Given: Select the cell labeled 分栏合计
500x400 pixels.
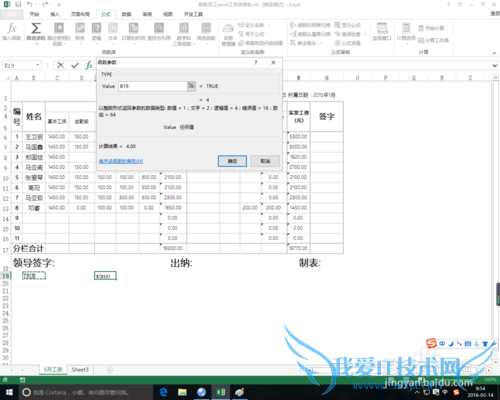Looking at the screenshot, I should (x=28, y=248).
